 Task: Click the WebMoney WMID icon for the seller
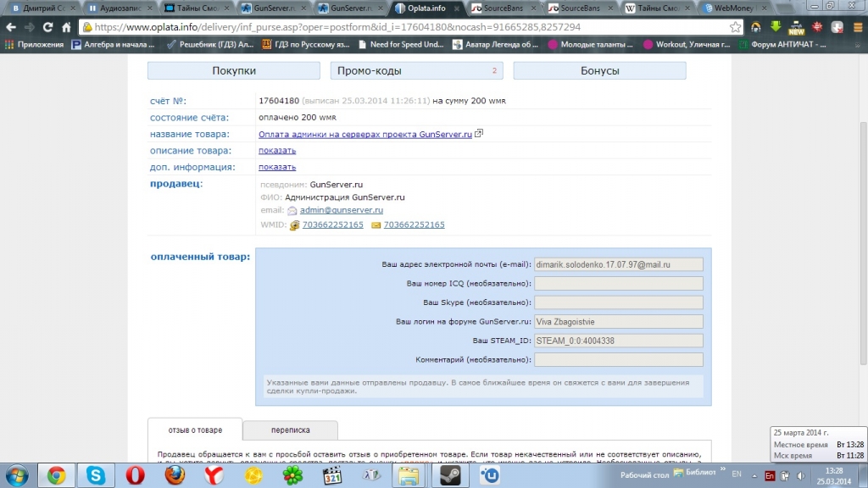(294, 225)
